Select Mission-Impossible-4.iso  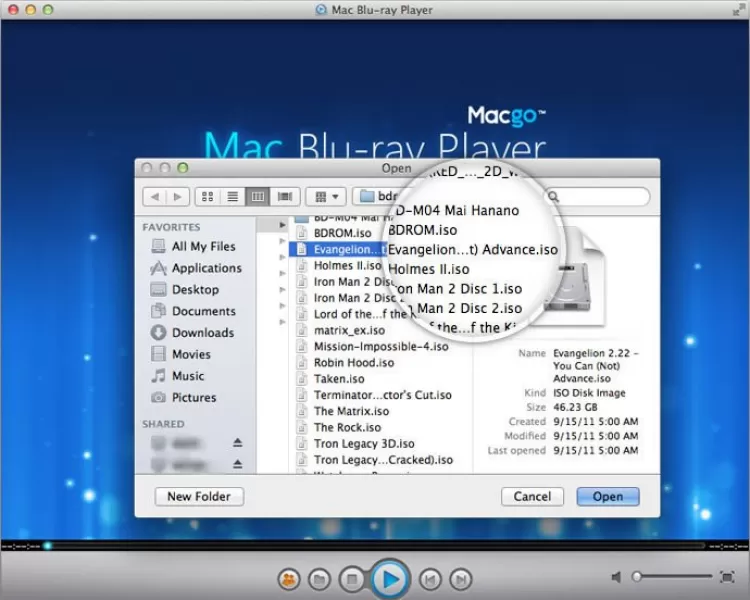click(381, 346)
